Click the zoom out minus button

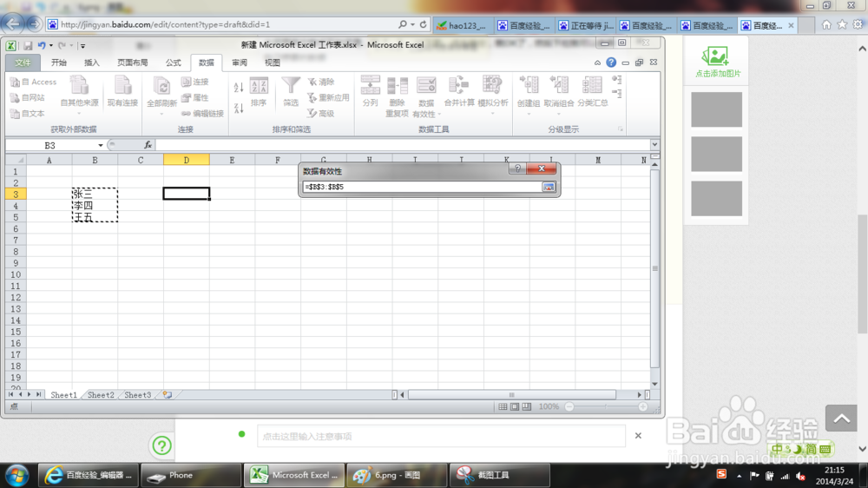tap(569, 406)
